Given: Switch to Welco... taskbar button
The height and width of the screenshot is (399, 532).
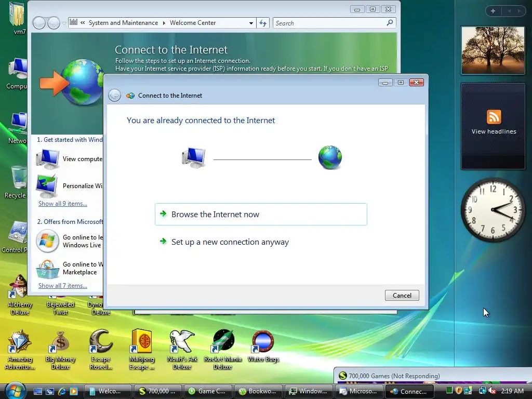Looking at the screenshot, I should click(108, 391).
